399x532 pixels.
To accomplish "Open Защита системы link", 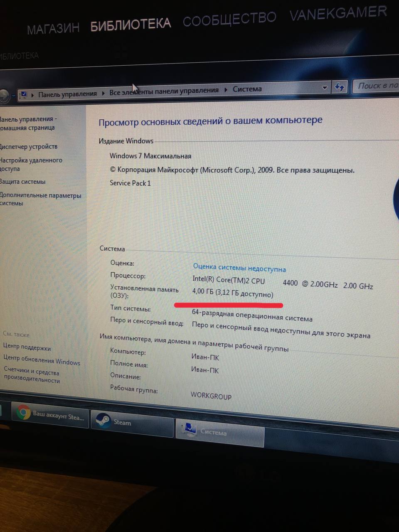I will (22, 182).
